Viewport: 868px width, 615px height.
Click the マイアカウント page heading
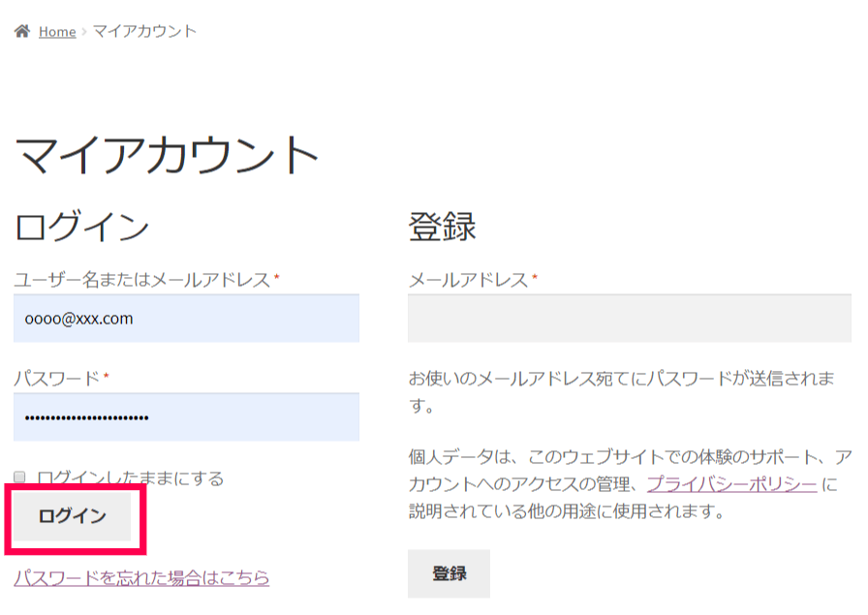[166, 156]
